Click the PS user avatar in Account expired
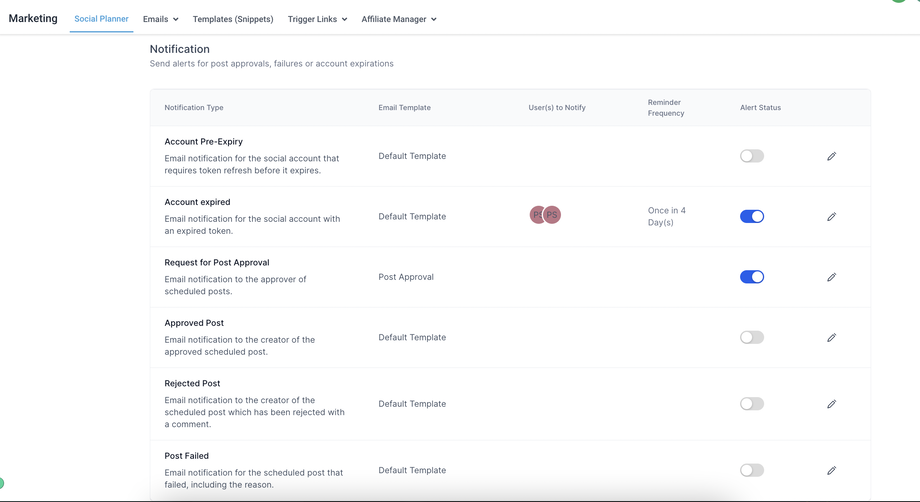Viewport: 920px width, 502px height. click(551, 215)
